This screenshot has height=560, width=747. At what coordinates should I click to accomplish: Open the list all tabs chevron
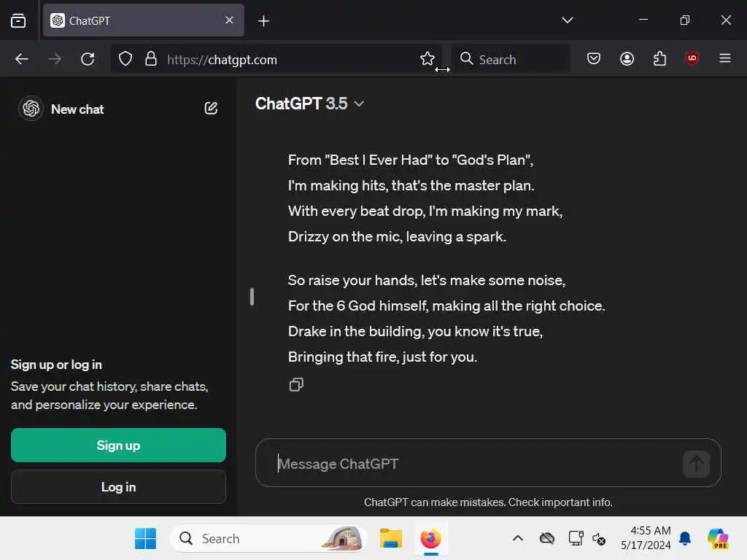pyautogui.click(x=567, y=20)
